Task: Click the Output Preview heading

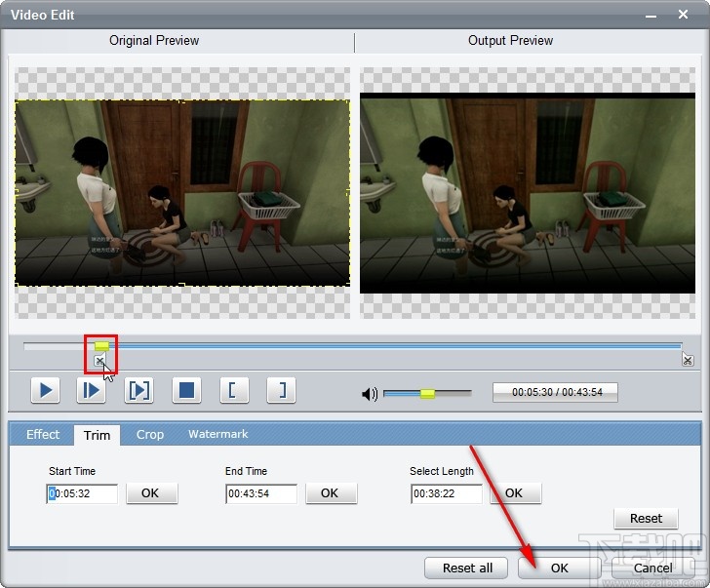Action: pyautogui.click(x=510, y=41)
